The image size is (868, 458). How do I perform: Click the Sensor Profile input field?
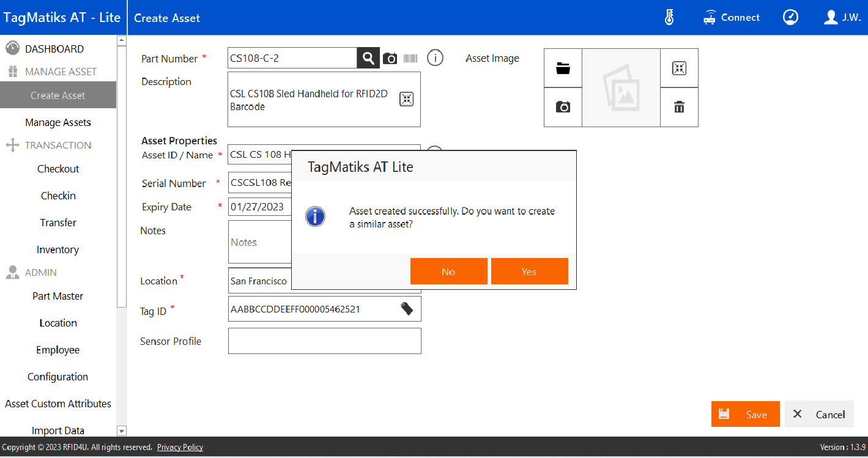[324, 341]
